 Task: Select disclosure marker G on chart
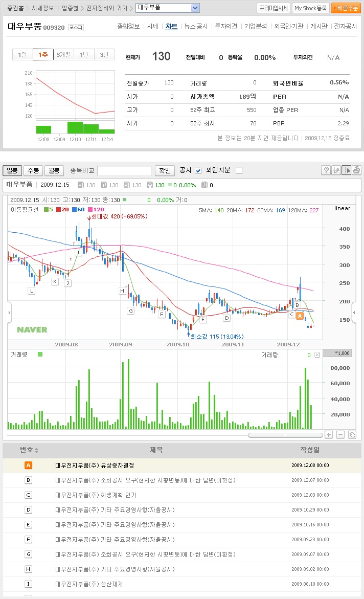[131, 310]
